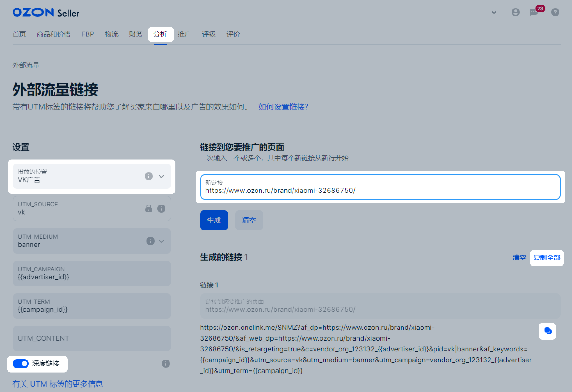Click the 生成 button
Image resolution: width=572 pixels, height=392 pixels.
point(214,220)
